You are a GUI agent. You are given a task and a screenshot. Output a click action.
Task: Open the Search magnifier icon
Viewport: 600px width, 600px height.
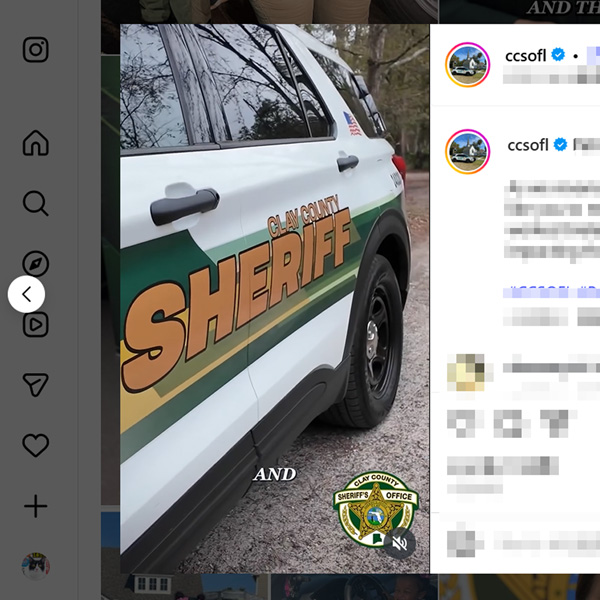coord(36,203)
